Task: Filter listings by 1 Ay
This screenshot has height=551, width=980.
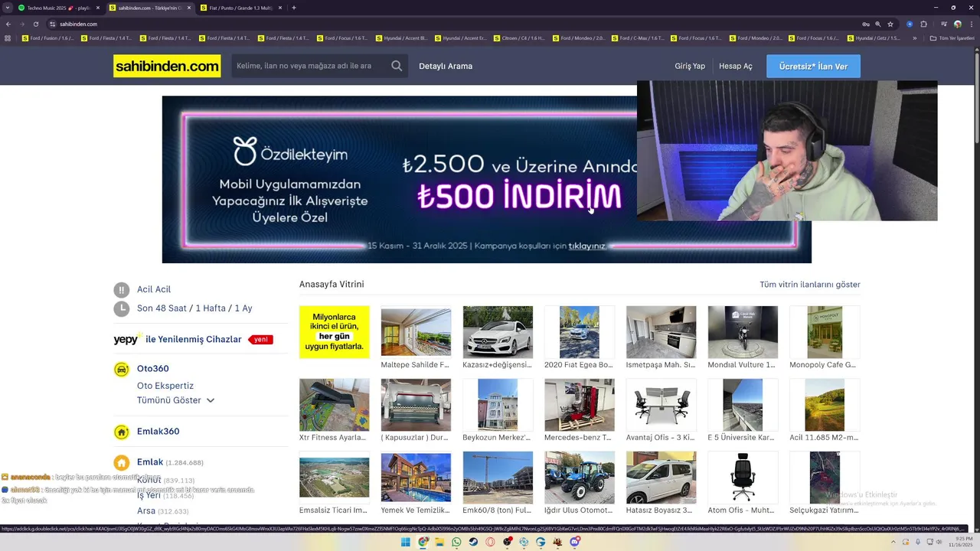Action: click(243, 308)
